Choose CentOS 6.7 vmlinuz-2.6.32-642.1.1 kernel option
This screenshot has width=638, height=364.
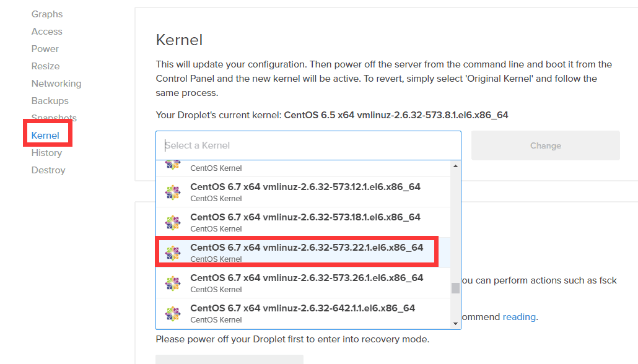[303, 314]
